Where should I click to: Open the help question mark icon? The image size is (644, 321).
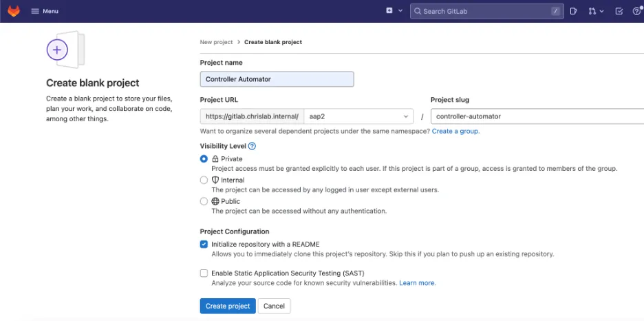pyautogui.click(x=637, y=11)
